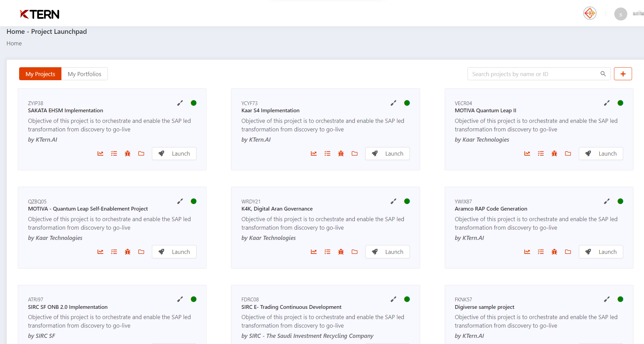Edit MOTIVA Quantum Leap II with pencil icon
Image resolution: width=644 pixels, height=344 pixels.
pyautogui.click(x=607, y=103)
